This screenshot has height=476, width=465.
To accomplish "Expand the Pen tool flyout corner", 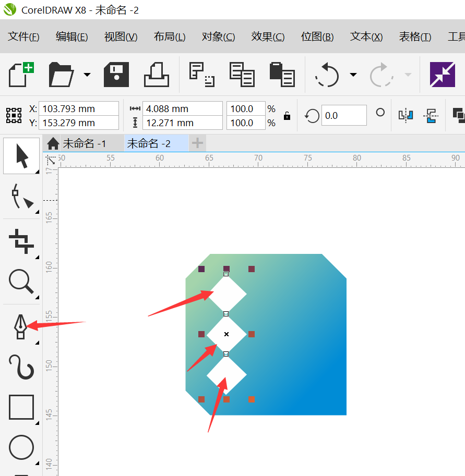I will point(37,343).
